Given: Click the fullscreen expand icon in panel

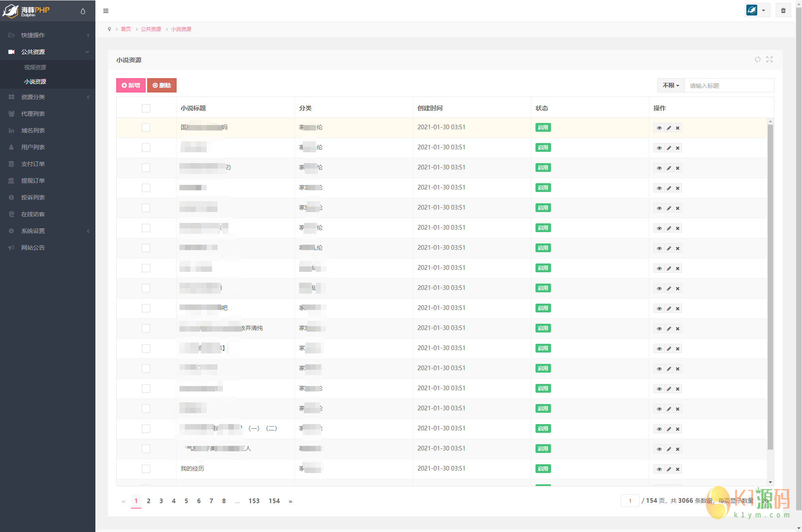Looking at the screenshot, I should (769, 59).
